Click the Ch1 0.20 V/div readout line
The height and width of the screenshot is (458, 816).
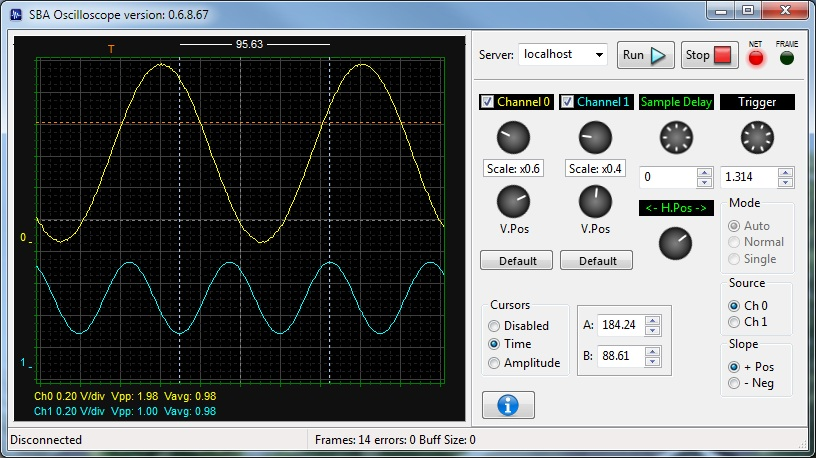[x=125, y=411]
